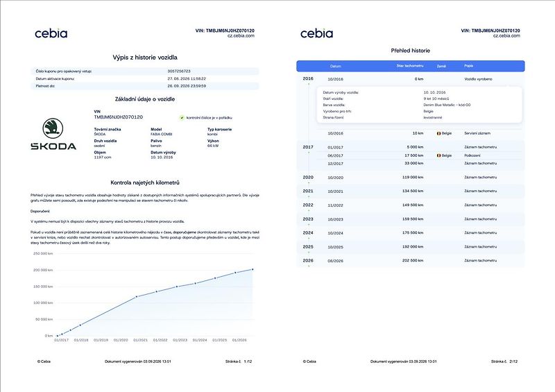Click 'Servisní záznam' description
Image resolution: width=555 pixels, height=392 pixels.
coord(477,133)
